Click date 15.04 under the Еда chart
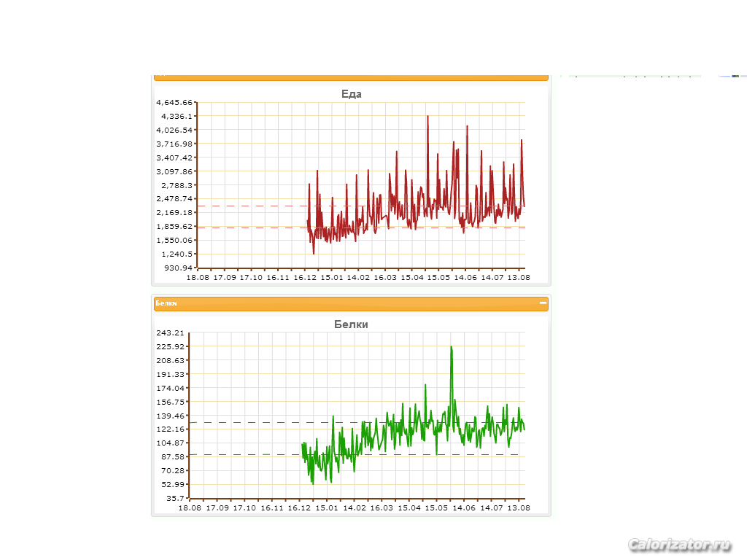This screenshot has height=560, width=747. (x=412, y=277)
